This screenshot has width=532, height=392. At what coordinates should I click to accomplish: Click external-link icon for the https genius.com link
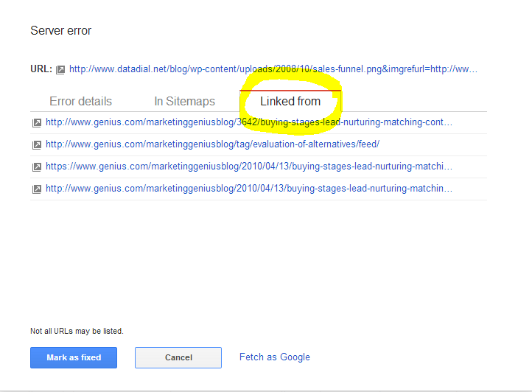coord(37,167)
